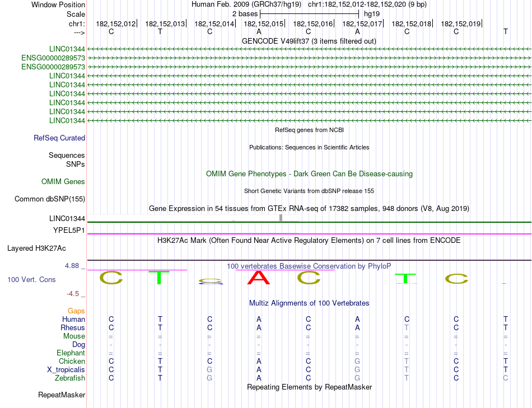Click the Human alignment row label

(73, 319)
